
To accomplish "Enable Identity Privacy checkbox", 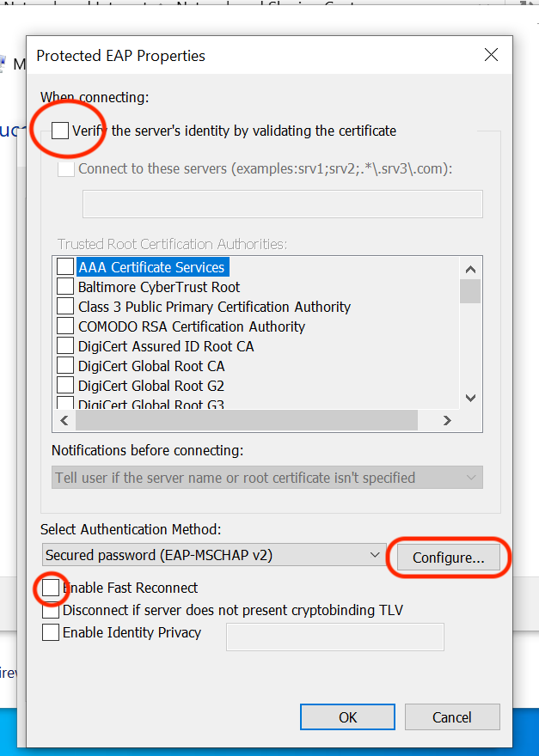I will click(52, 633).
